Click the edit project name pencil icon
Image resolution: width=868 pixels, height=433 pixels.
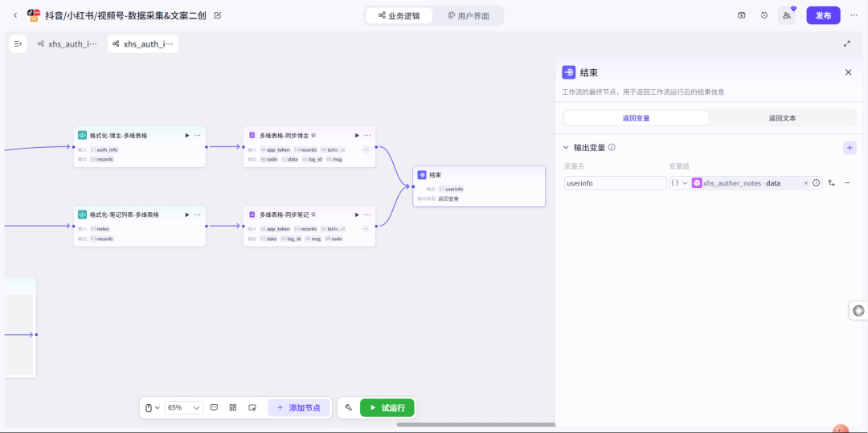point(218,15)
